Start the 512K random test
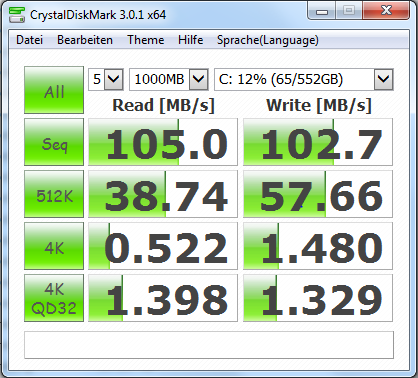The width and height of the screenshot is (418, 378). pyautogui.click(x=54, y=194)
